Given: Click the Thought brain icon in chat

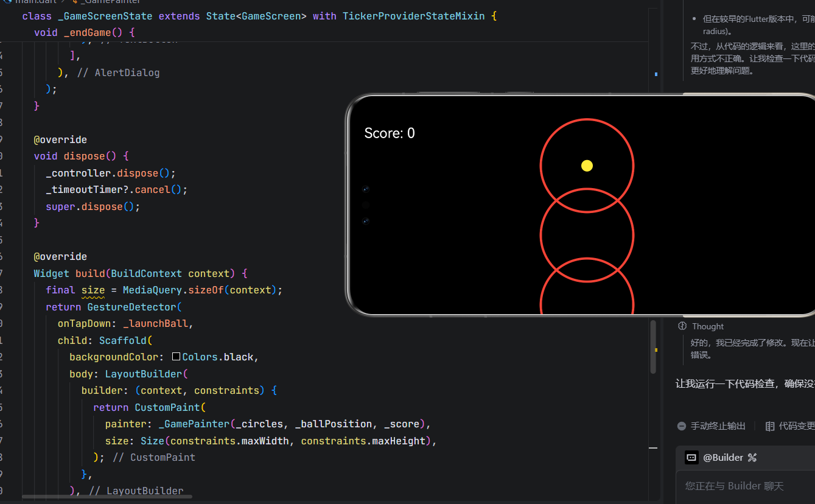Looking at the screenshot, I should [682, 327].
